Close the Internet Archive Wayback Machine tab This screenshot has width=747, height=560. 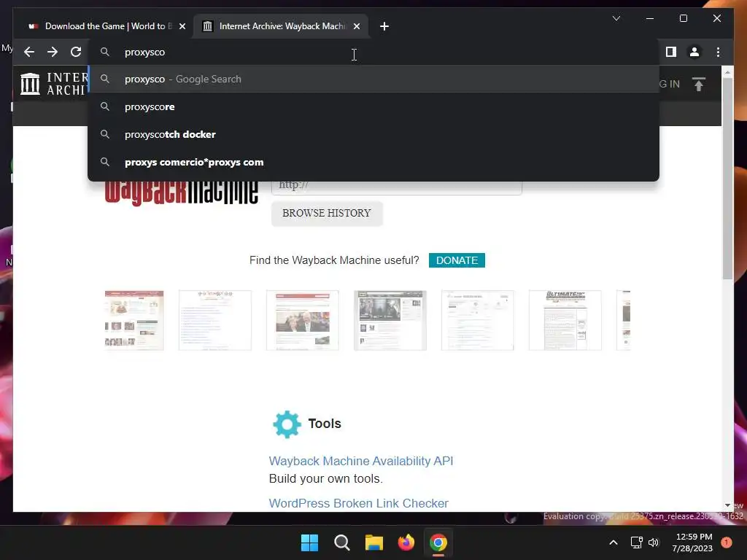pyautogui.click(x=356, y=26)
